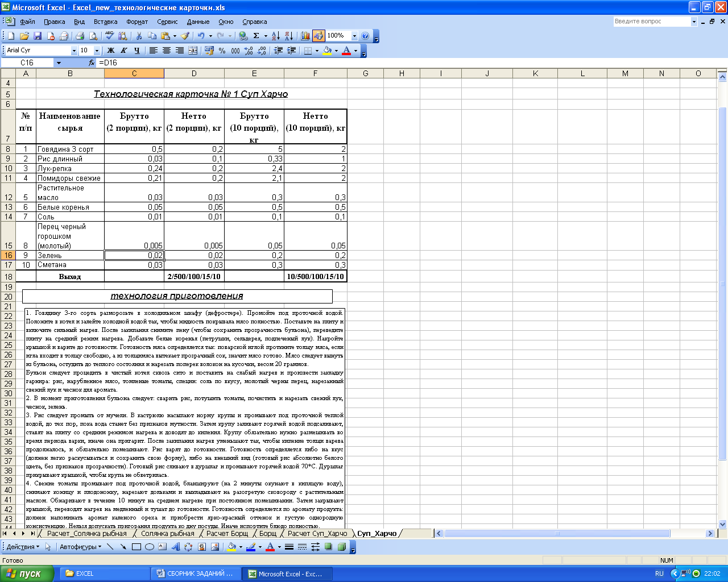Insert picture from file in Drawing toolbar

point(214,547)
